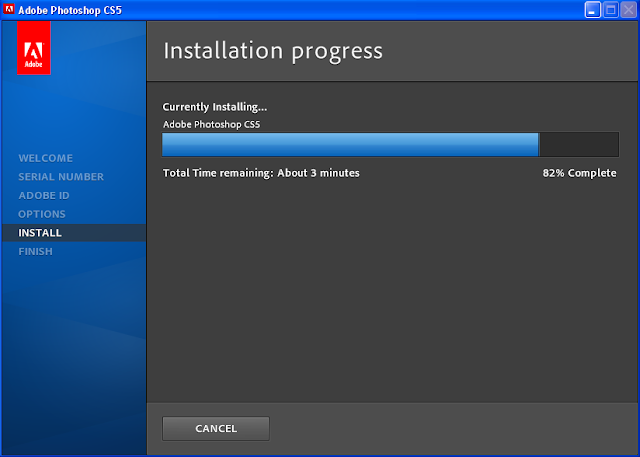Screen dimensions: 640x457
Task: Click the 'Adobe Photoshop CS5' window title
Action: point(70,10)
